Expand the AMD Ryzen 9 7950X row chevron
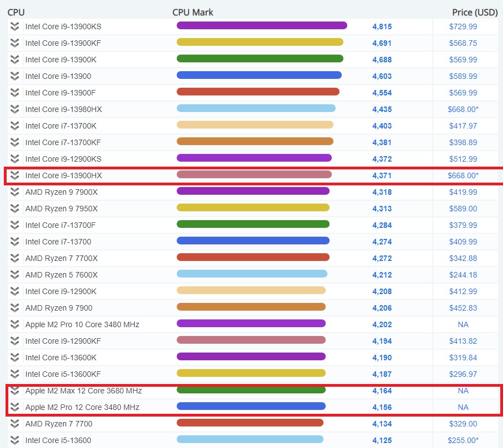This screenshot has width=503, height=448. [15, 209]
